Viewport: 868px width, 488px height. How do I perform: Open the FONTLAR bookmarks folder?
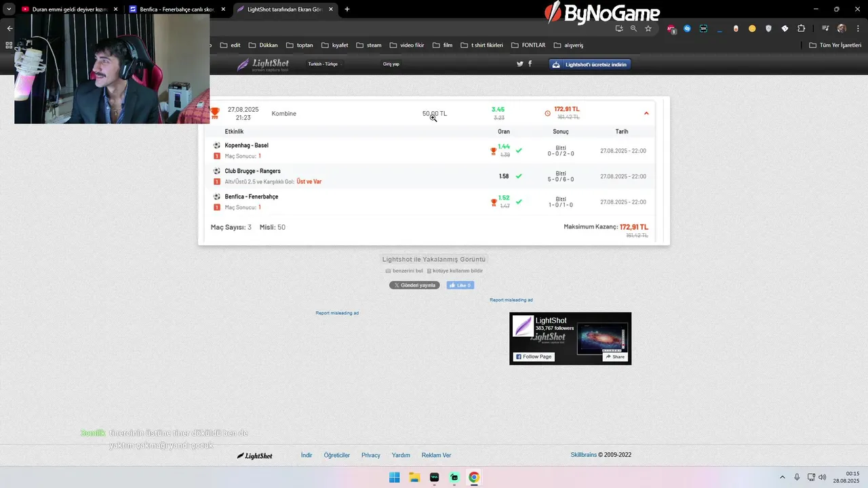click(528, 45)
